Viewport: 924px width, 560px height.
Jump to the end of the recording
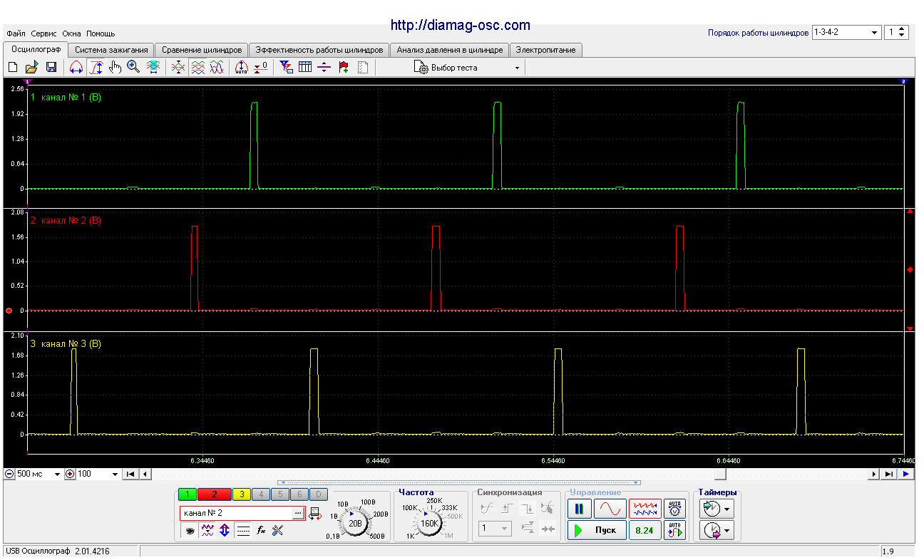tap(888, 474)
